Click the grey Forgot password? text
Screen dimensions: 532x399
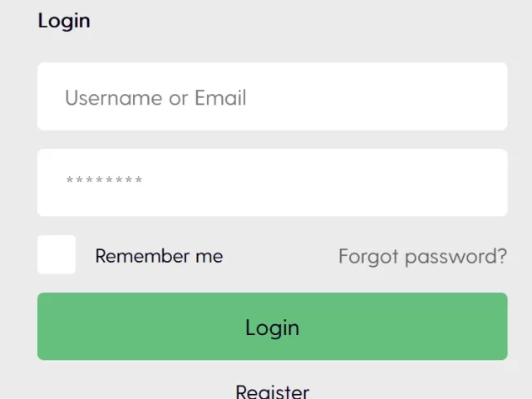[x=422, y=256]
